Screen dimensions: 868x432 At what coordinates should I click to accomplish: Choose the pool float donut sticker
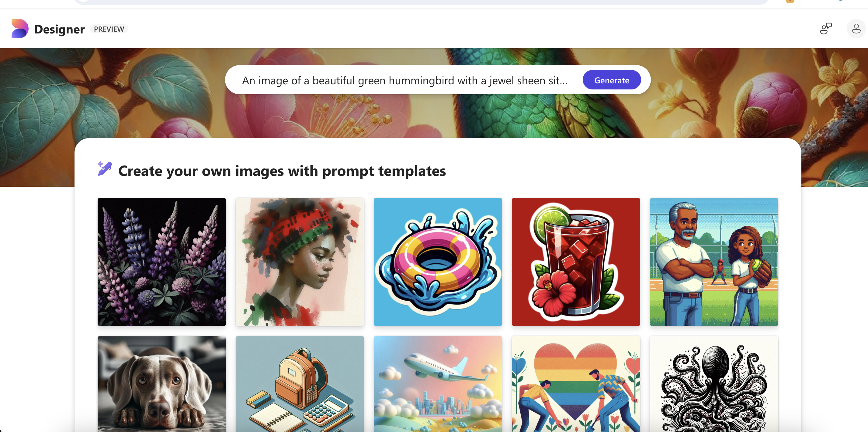[x=438, y=262]
